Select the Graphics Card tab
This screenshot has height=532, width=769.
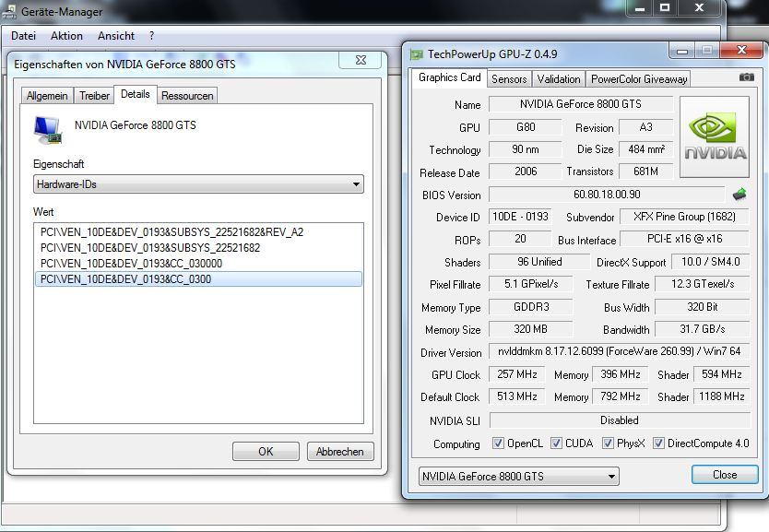coord(450,77)
